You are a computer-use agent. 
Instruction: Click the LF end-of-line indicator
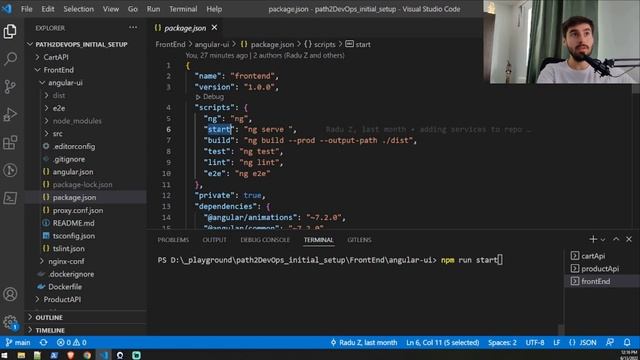pos(557,342)
